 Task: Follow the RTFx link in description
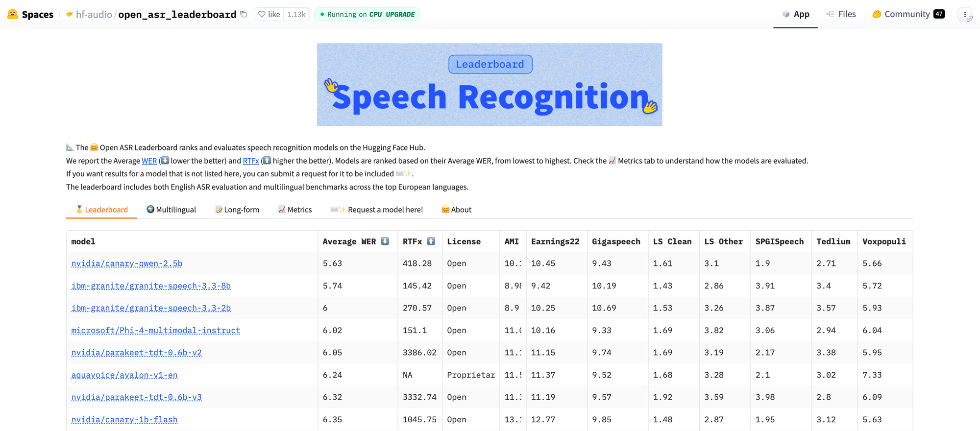coord(250,161)
